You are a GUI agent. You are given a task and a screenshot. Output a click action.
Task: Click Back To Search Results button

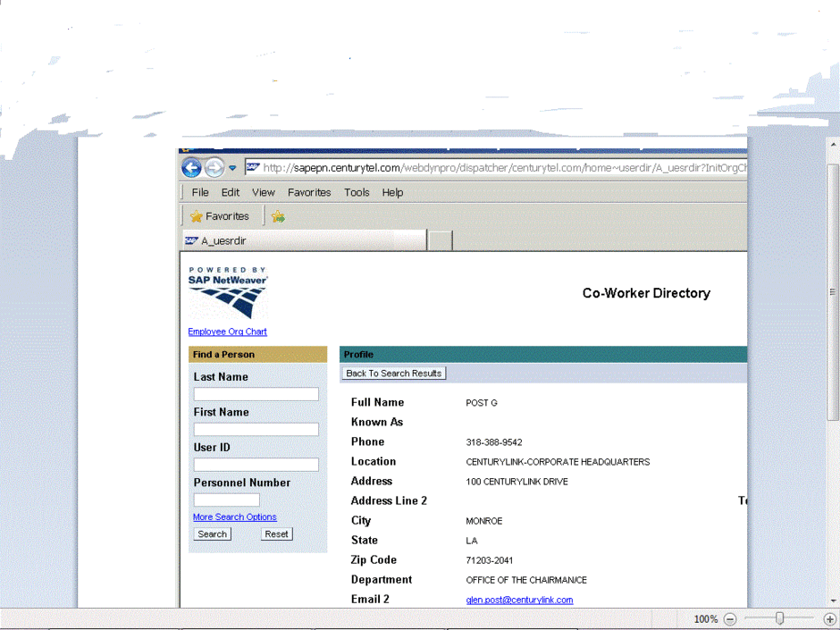[394, 374]
